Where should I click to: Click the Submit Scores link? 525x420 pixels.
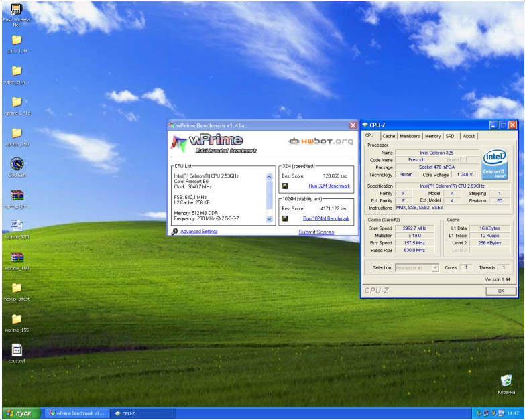point(316,232)
